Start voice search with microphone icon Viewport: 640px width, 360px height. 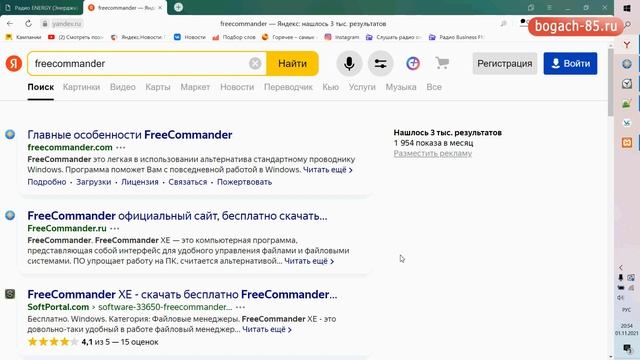pyautogui.click(x=349, y=63)
